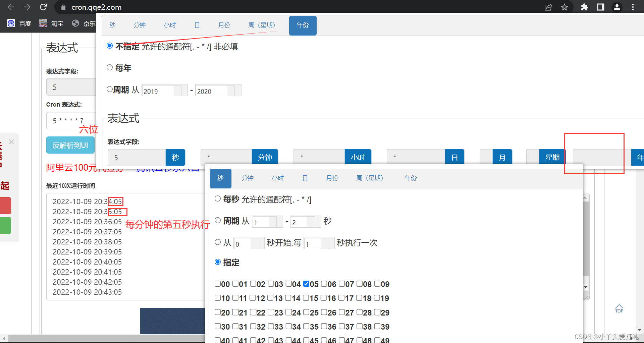This screenshot has height=343, width=644.
Task: Switch to the 年份 tab in upper panel
Action: click(303, 25)
